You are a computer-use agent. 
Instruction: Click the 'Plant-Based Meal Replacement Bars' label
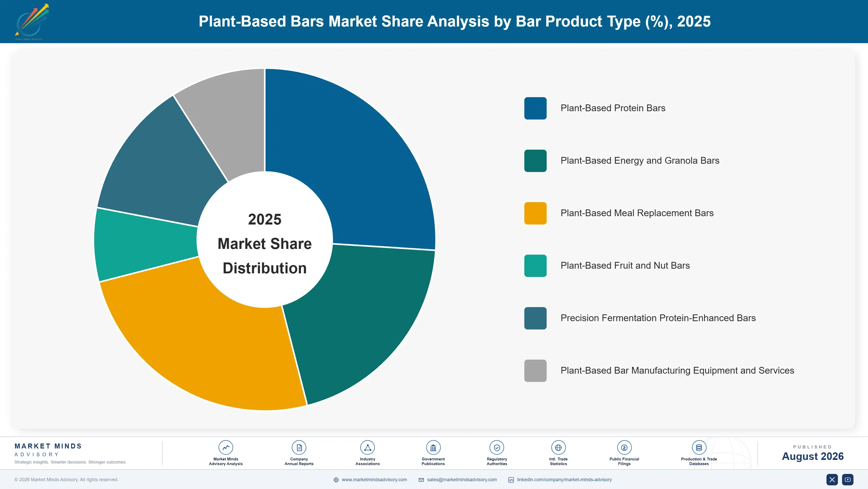637,213
